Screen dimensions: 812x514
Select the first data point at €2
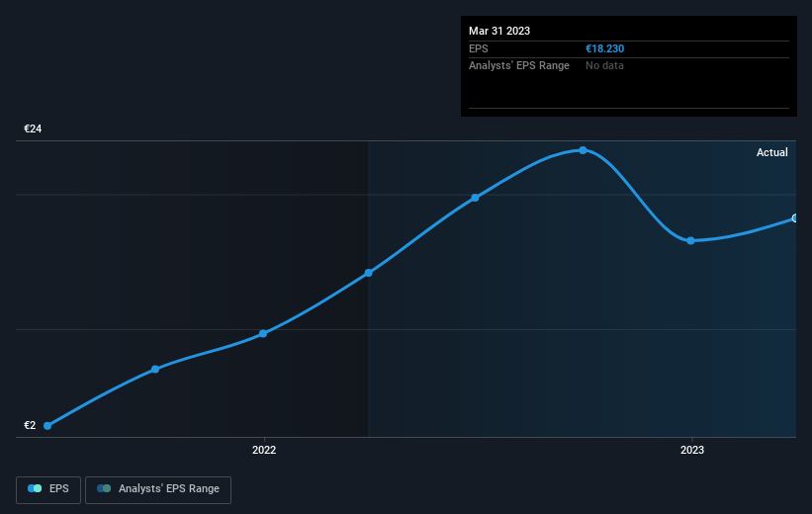point(47,425)
